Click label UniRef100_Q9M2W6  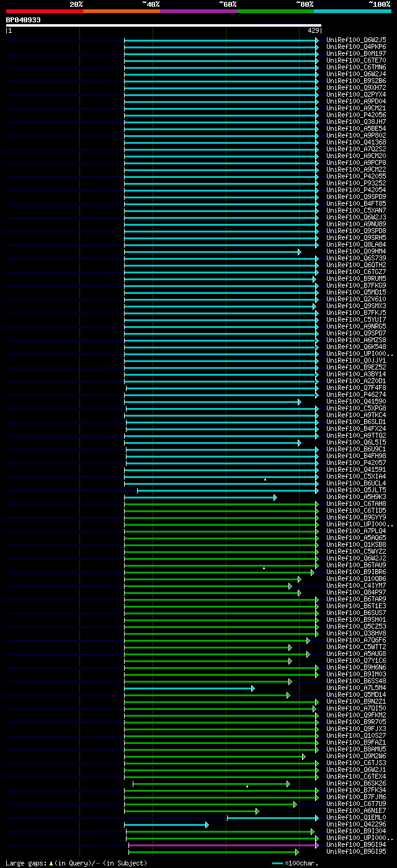coord(356,756)
